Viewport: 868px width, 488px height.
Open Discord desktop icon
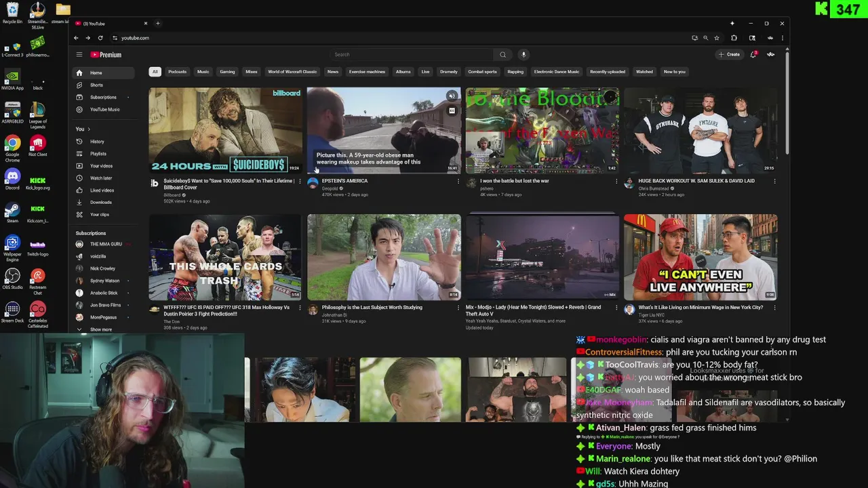[12, 180]
